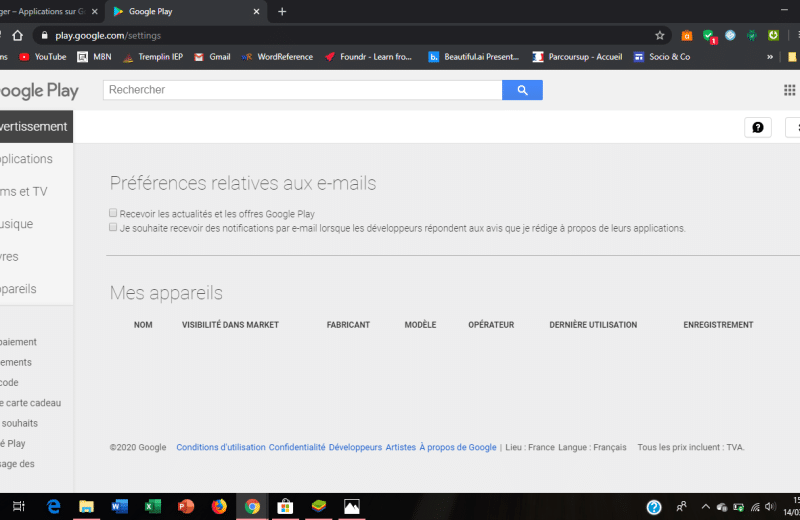Image resolution: width=800 pixels, height=520 pixels.
Task: Open the Google apps grid
Action: point(789,90)
